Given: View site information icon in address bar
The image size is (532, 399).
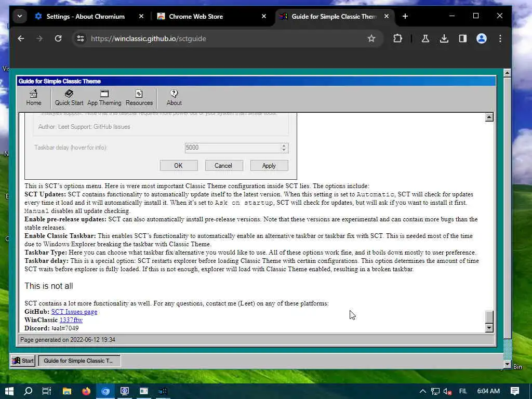Looking at the screenshot, I should [81, 38].
